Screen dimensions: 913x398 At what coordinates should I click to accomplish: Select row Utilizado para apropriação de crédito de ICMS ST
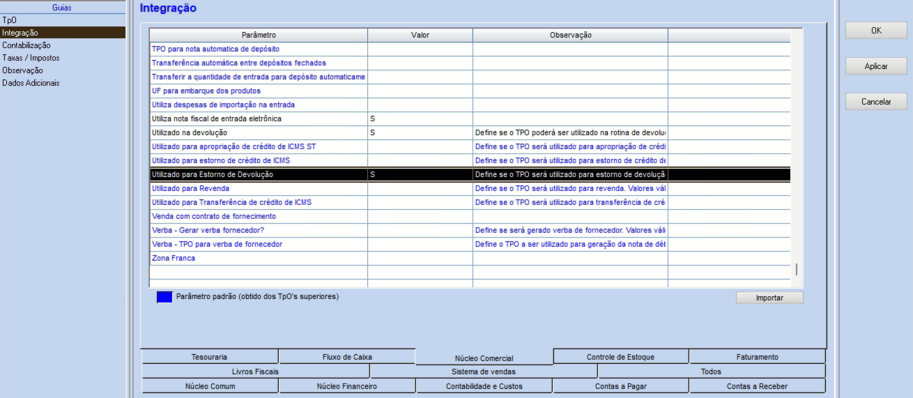point(469,147)
